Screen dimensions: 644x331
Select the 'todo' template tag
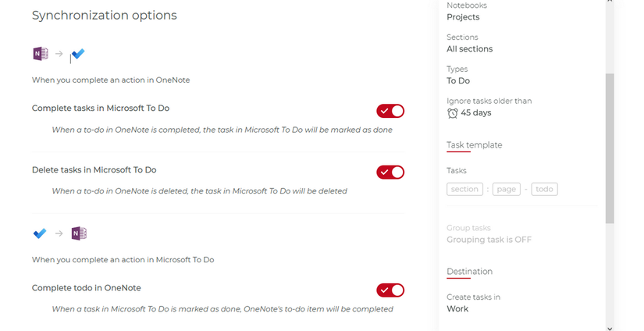point(544,189)
